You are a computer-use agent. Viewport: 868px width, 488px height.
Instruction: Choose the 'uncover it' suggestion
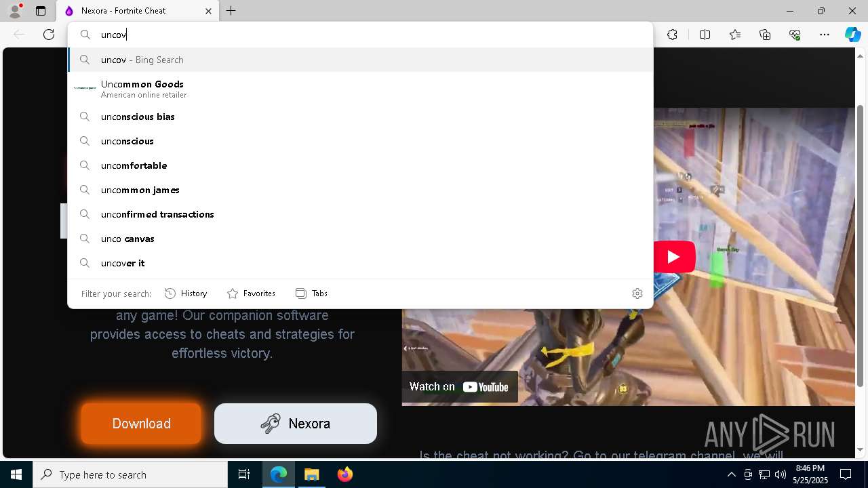(360, 263)
